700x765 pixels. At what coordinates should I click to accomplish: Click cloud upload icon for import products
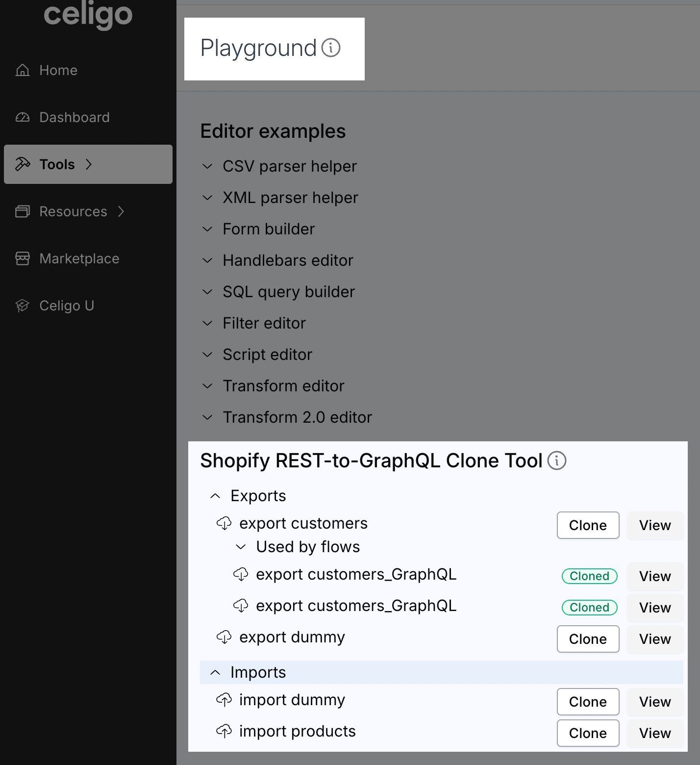coord(224,731)
